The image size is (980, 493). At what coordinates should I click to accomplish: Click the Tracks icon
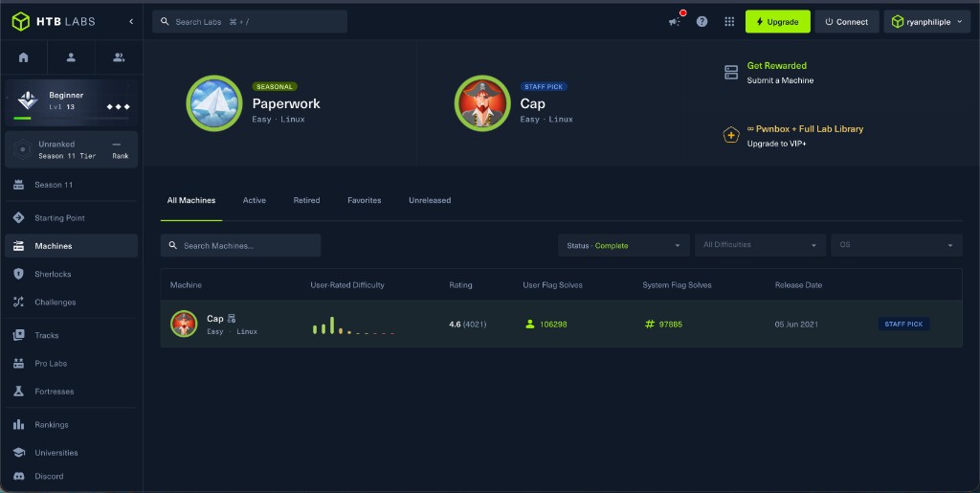pos(19,336)
